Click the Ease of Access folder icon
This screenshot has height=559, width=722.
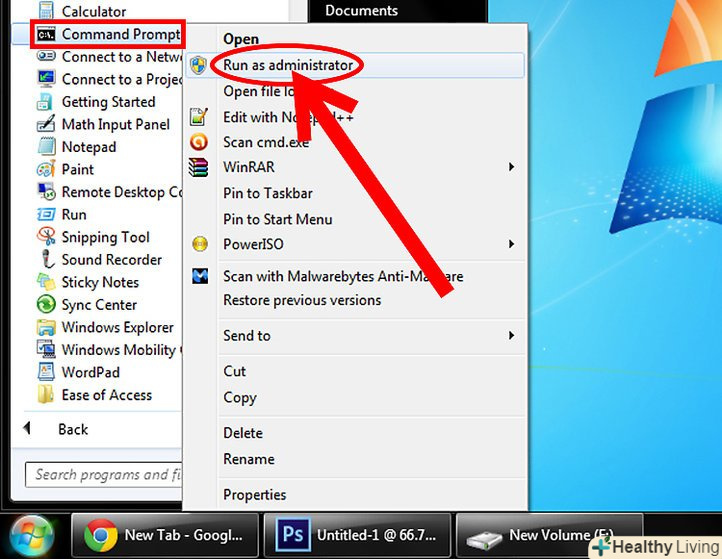45,394
